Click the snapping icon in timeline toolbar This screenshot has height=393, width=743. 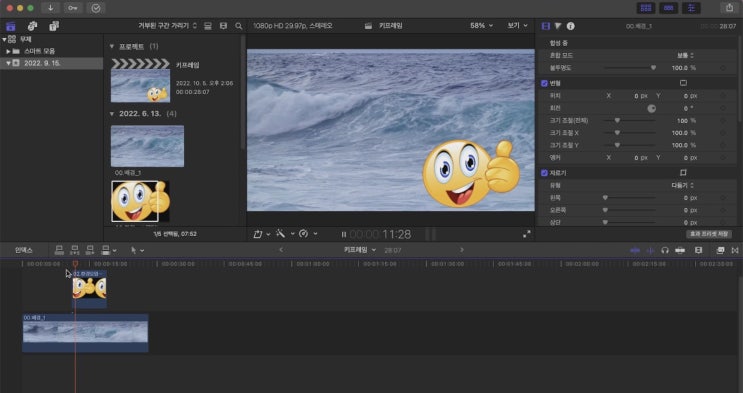pos(680,250)
